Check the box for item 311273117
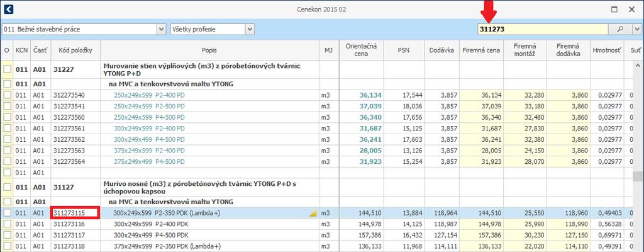644x252 pixels. 7,235
